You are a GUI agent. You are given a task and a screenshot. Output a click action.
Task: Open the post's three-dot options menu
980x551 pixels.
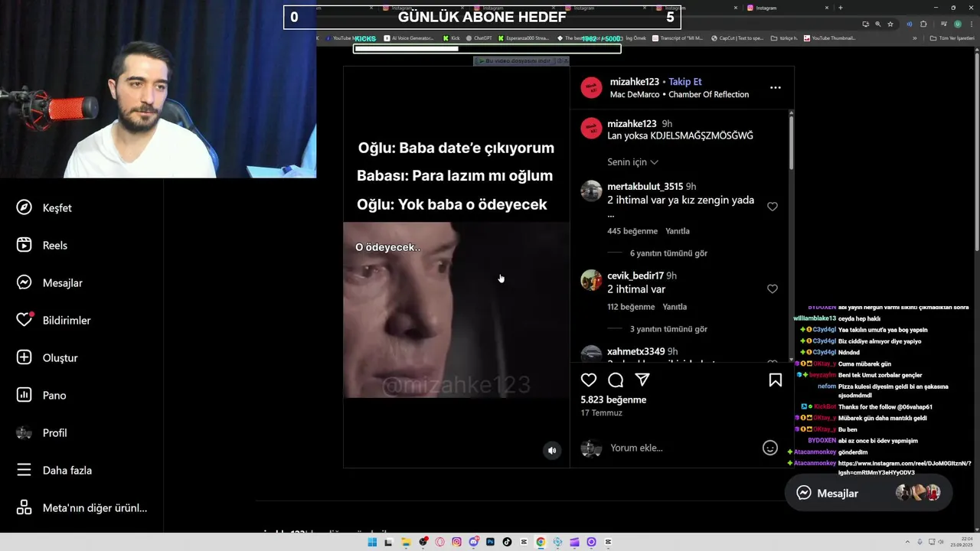tap(776, 88)
